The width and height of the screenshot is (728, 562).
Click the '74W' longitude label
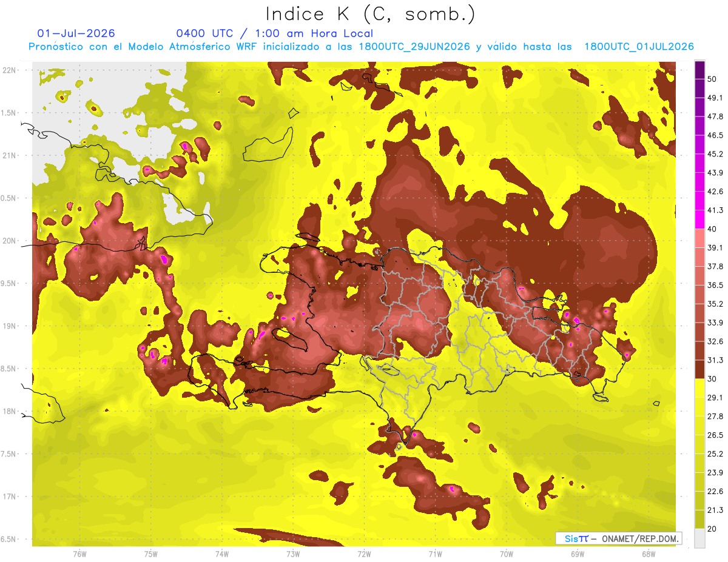pos(222,554)
